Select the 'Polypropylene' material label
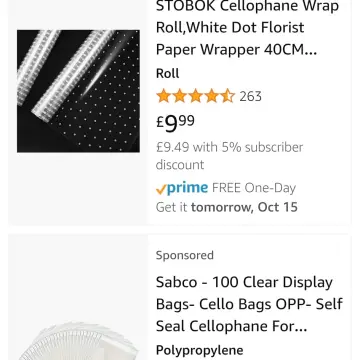The image size is (360, 360). click(x=199, y=350)
